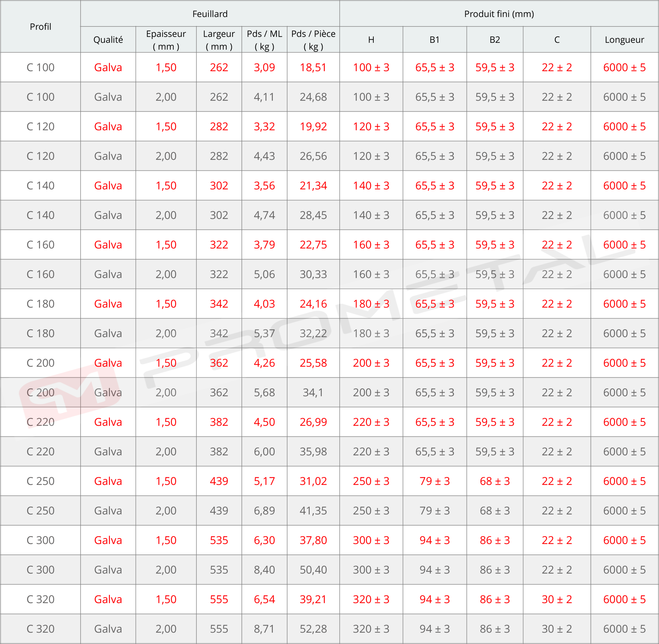Click the red 30 ± 2 cell
Image resolution: width=659 pixels, height=644 pixels.
tap(557, 599)
